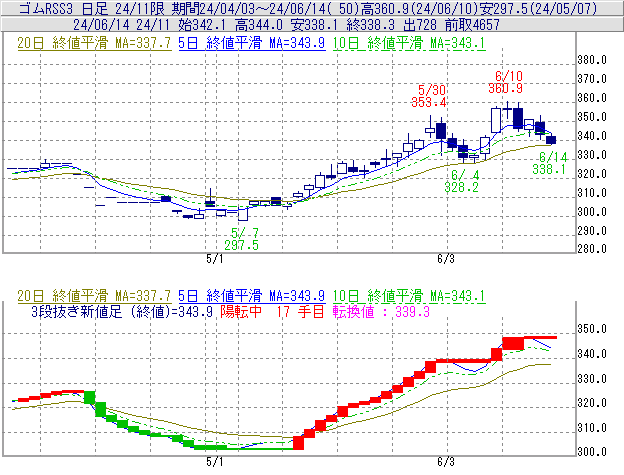Click the 280.0 price axis label
Image resolution: width=624 pixels, height=475 pixels.
click(592, 249)
